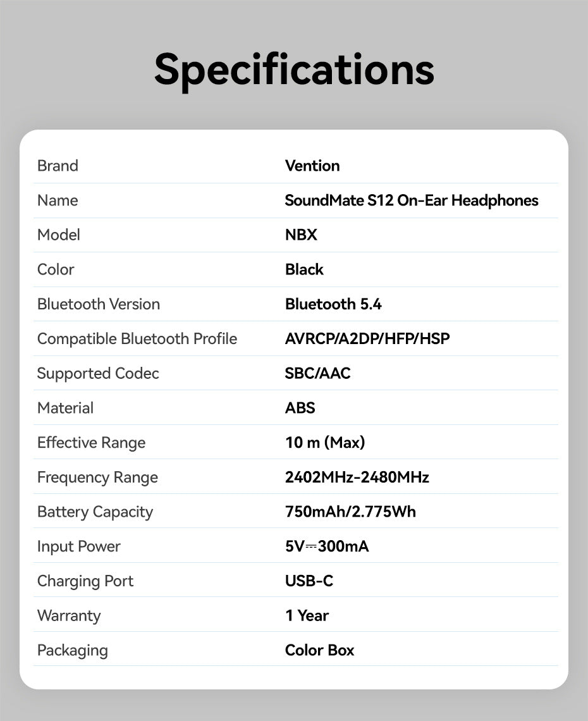Select the 750mAh/2.775Wh battery value
588x721 pixels.
[x=350, y=512]
